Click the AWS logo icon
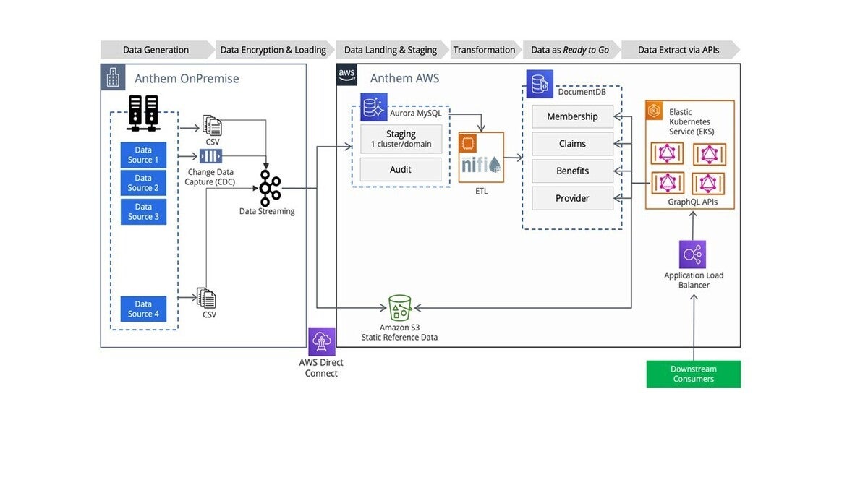The width and height of the screenshot is (868, 488). 346,74
